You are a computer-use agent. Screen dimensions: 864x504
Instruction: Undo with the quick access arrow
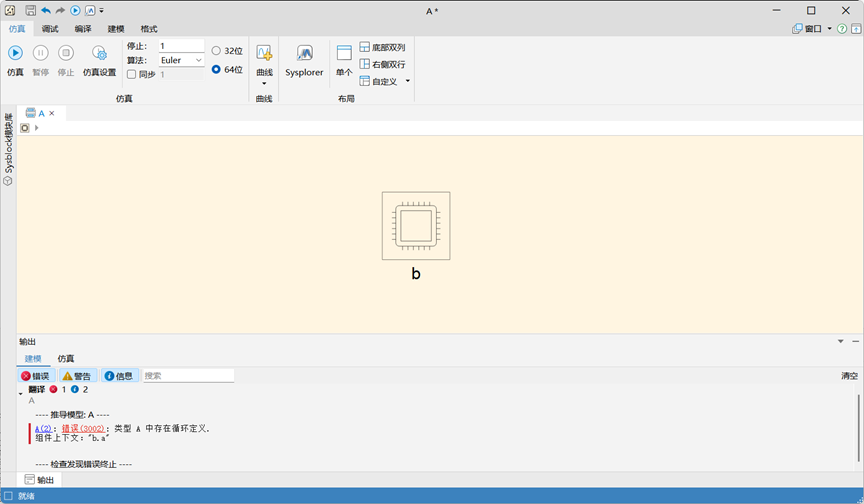click(46, 10)
